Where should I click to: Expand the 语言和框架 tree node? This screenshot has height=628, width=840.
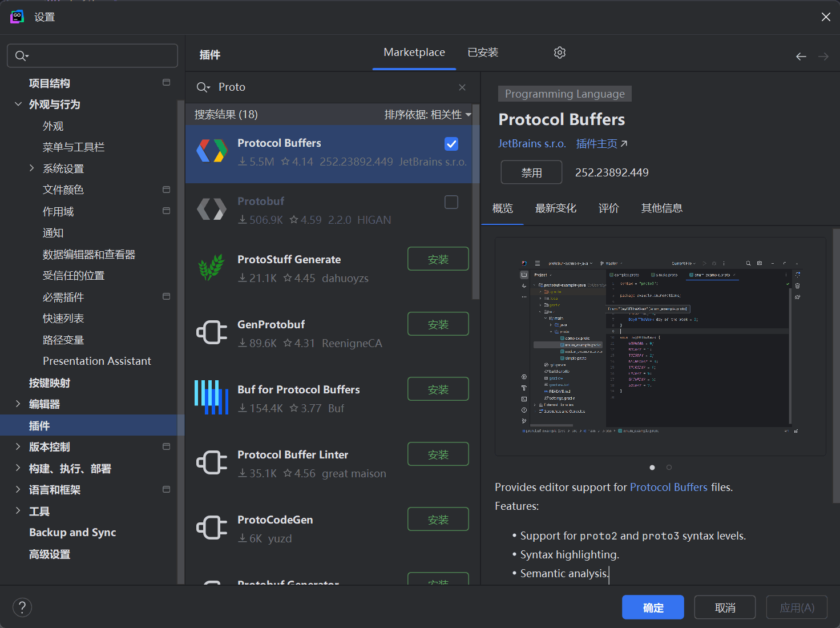[x=18, y=489]
